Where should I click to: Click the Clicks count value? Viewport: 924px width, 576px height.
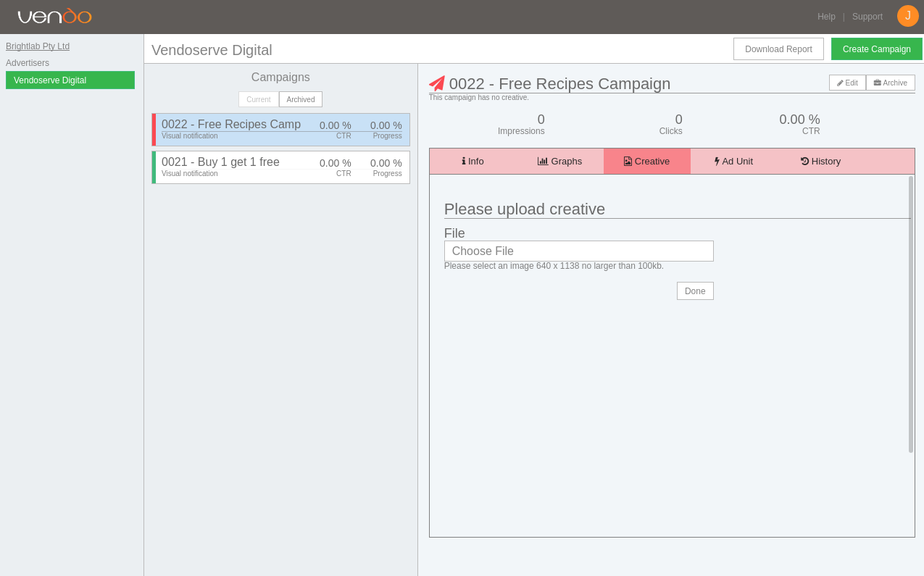[x=678, y=120]
